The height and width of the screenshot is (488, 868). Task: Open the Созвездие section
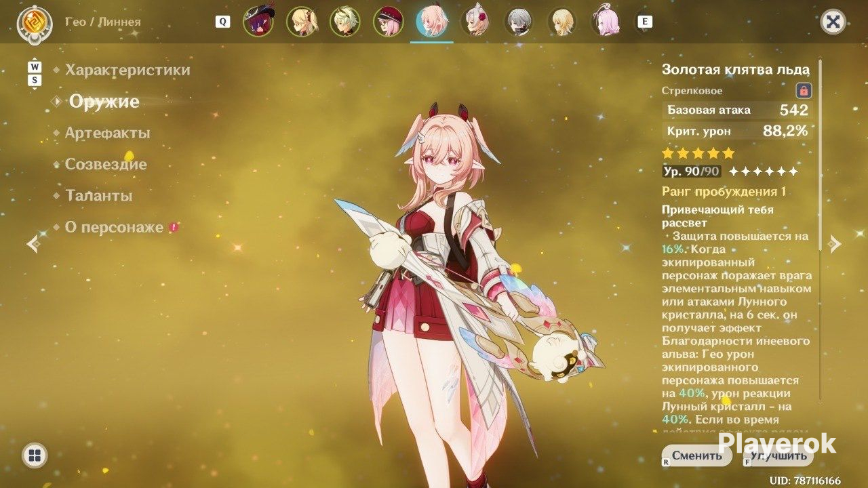pyautogui.click(x=106, y=164)
